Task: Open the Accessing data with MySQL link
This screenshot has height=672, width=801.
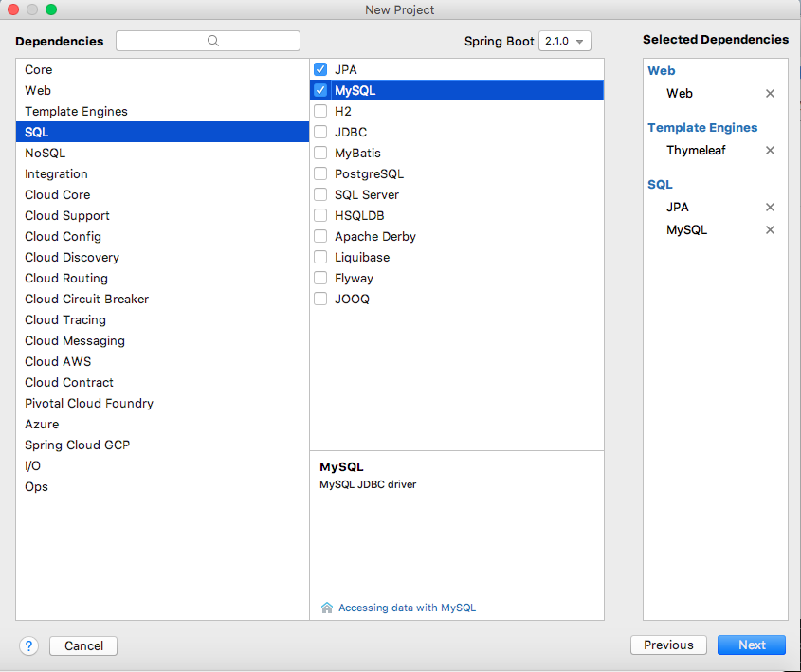Action: click(x=408, y=608)
